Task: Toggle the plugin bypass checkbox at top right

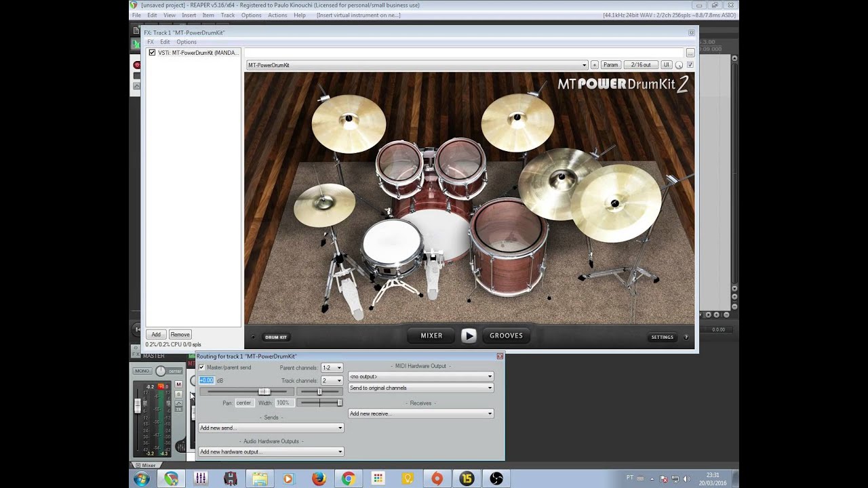Action: [x=690, y=65]
